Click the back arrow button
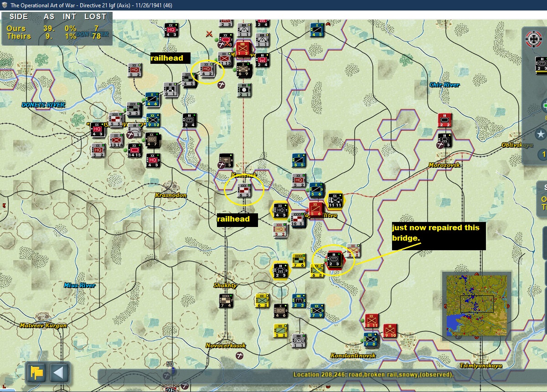This screenshot has height=392, width=547. 59,373
